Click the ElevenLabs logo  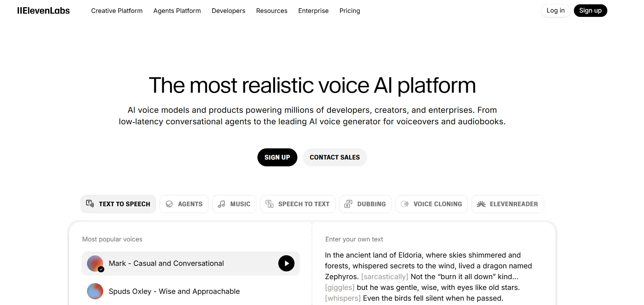(43, 10)
